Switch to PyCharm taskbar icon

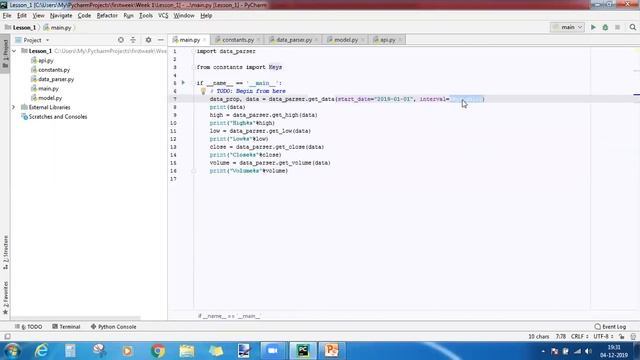tap(303, 351)
